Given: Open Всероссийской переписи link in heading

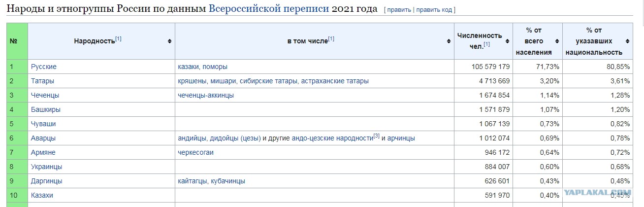Looking at the screenshot, I should coord(269,9).
